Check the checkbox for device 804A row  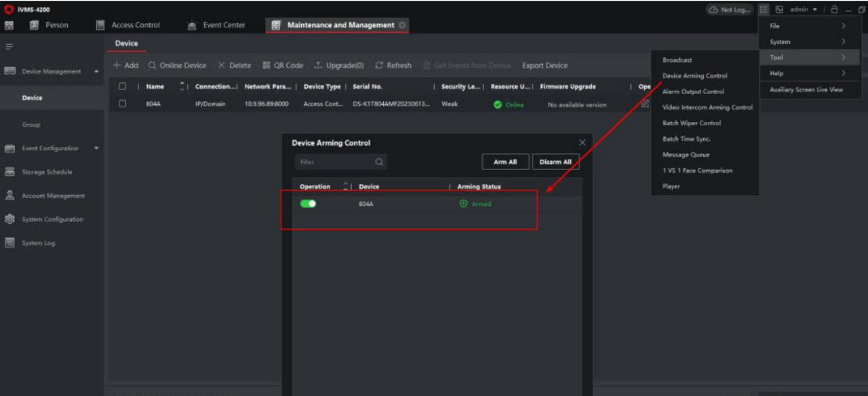point(122,103)
